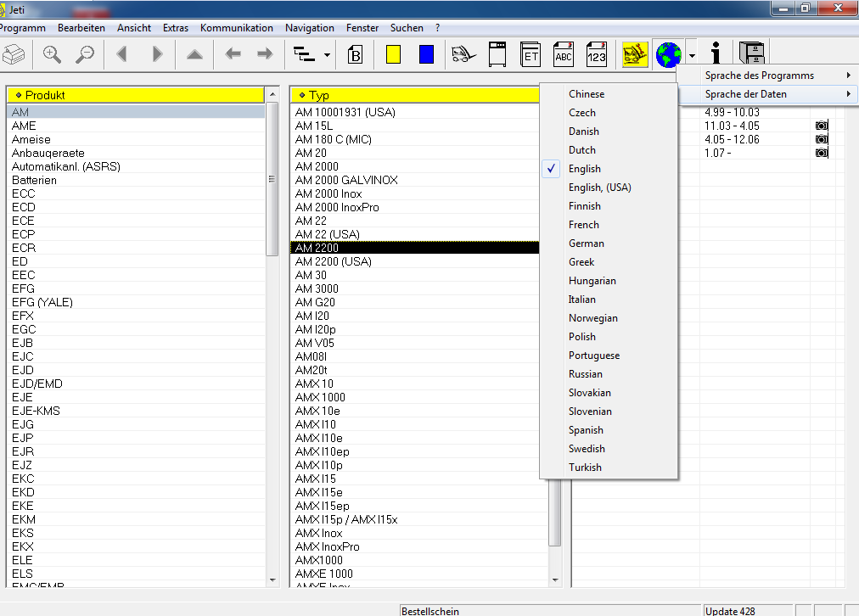Click the ABC toolbar icon

(564, 54)
